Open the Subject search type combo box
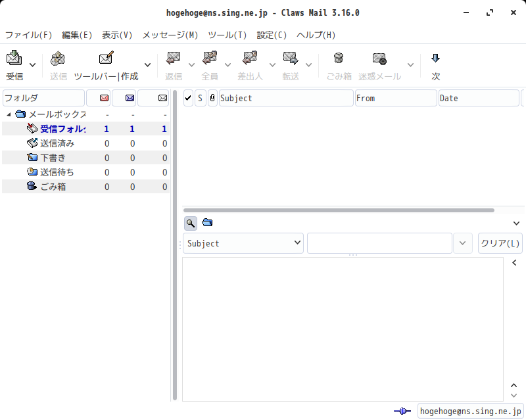This screenshot has height=420, width=526. (243, 243)
